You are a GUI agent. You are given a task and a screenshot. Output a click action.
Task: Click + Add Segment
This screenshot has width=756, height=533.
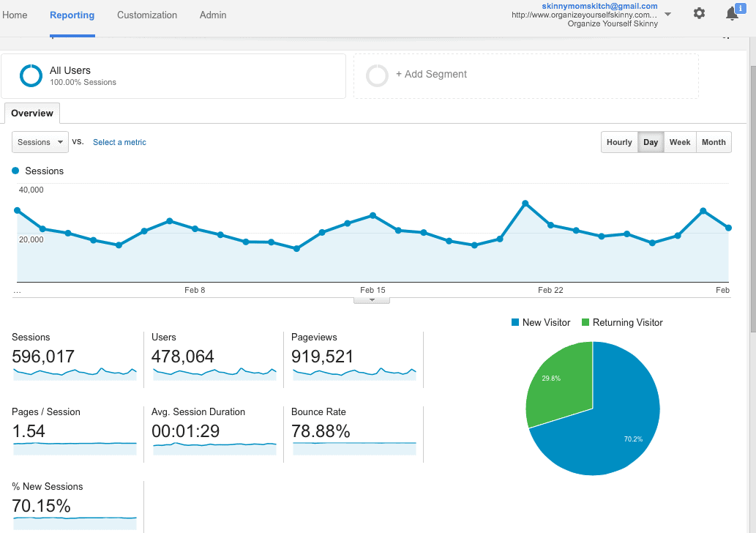coord(431,74)
